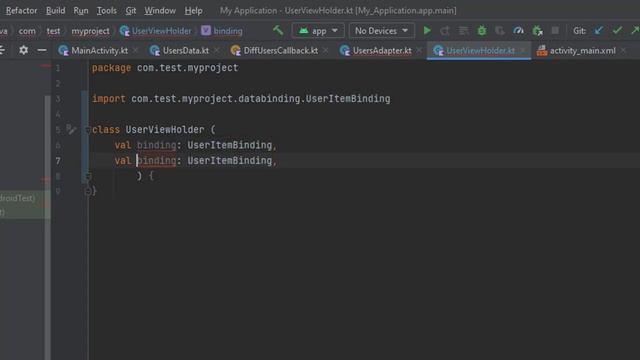The image size is (640, 360).
Task: Open the Run menu
Action: (x=81, y=11)
